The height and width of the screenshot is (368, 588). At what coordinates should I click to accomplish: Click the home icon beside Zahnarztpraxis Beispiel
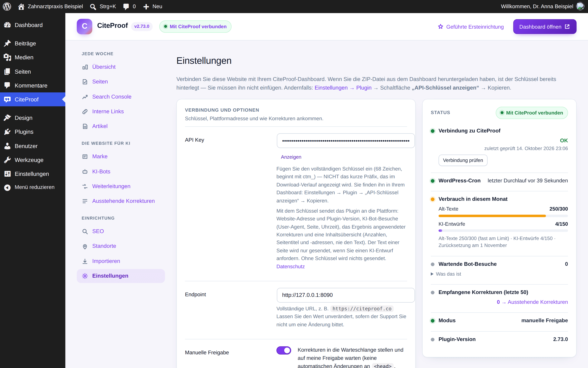(x=21, y=7)
